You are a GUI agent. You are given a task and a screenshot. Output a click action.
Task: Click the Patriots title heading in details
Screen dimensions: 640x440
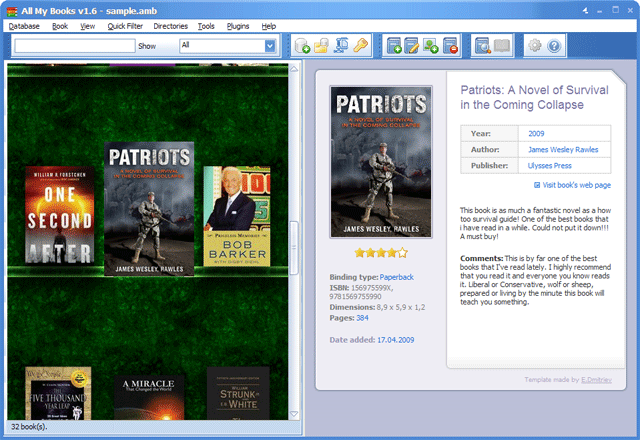(x=534, y=97)
